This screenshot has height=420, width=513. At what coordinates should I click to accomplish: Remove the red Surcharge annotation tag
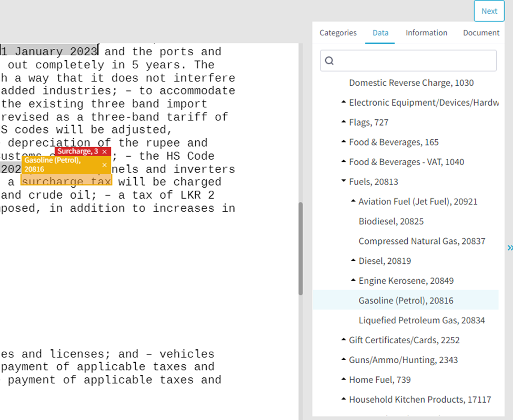coord(104,151)
